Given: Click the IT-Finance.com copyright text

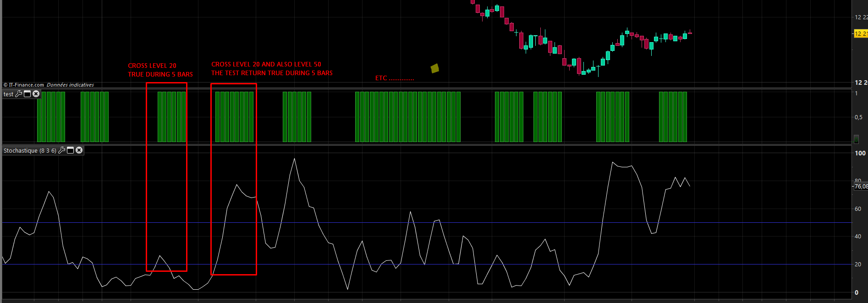Looking at the screenshot, I should tap(24, 85).
